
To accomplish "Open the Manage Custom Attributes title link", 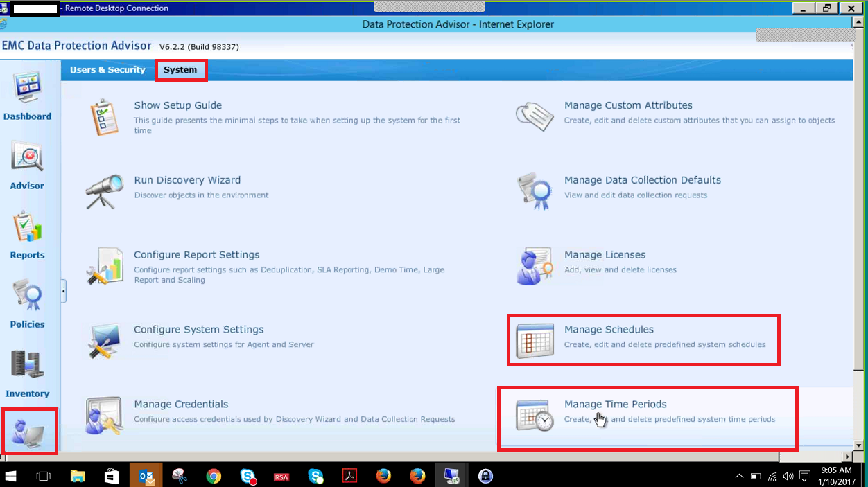I will [628, 105].
